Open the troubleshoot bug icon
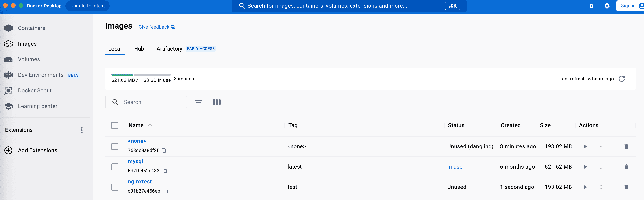This screenshot has width=644, height=200. [591, 6]
